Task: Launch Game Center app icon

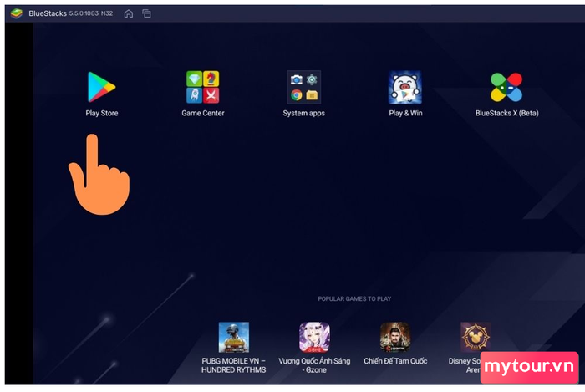Action: pyautogui.click(x=202, y=87)
